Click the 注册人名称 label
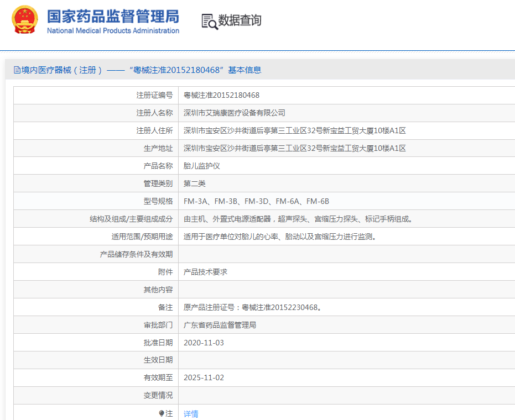The image size is (515, 420). pyautogui.click(x=154, y=113)
